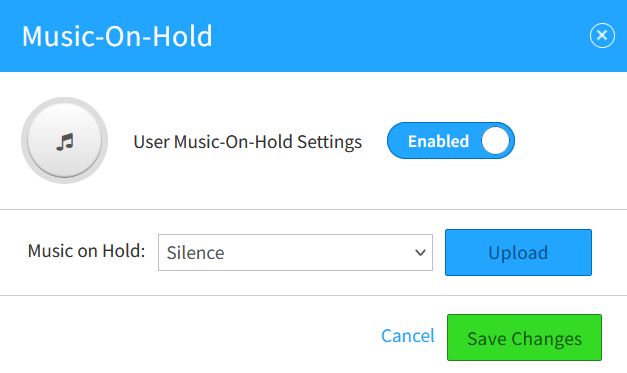Click the blue Upload button

coord(518,252)
